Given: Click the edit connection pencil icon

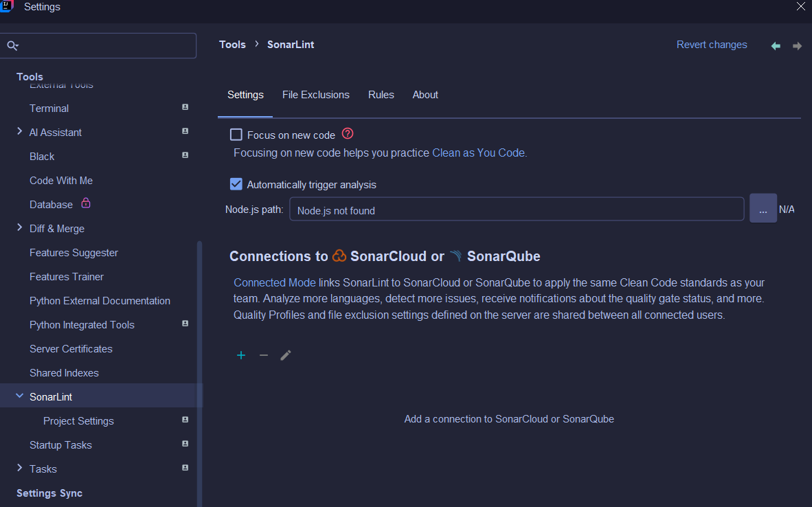Looking at the screenshot, I should pos(286,355).
